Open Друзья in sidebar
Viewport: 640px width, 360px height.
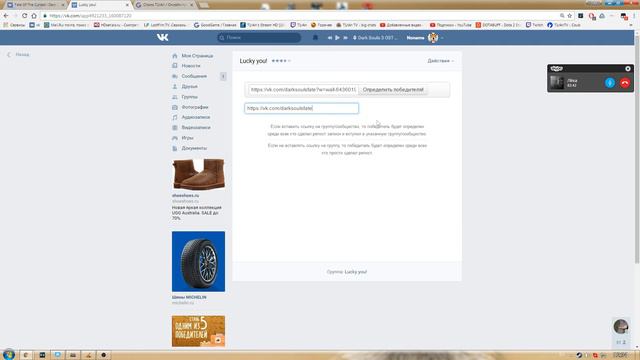tap(189, 87)
